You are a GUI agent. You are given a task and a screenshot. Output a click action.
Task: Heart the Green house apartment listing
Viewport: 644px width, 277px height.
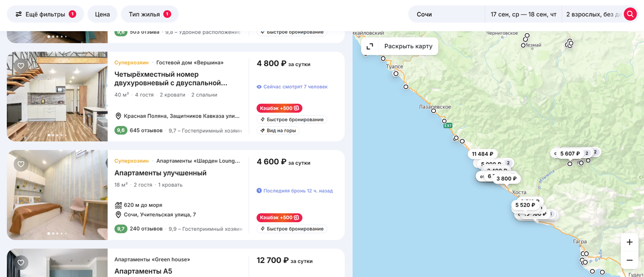tap(21, 263)
